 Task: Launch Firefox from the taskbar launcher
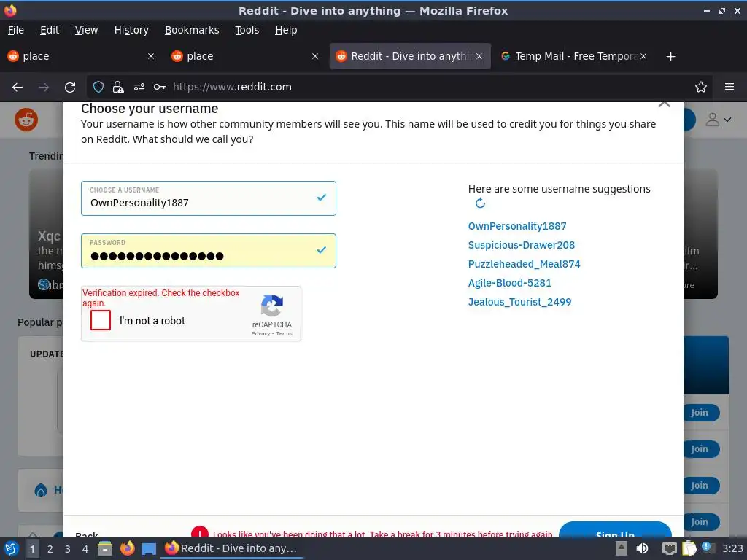pyautogui.click(x=127, y=548)
